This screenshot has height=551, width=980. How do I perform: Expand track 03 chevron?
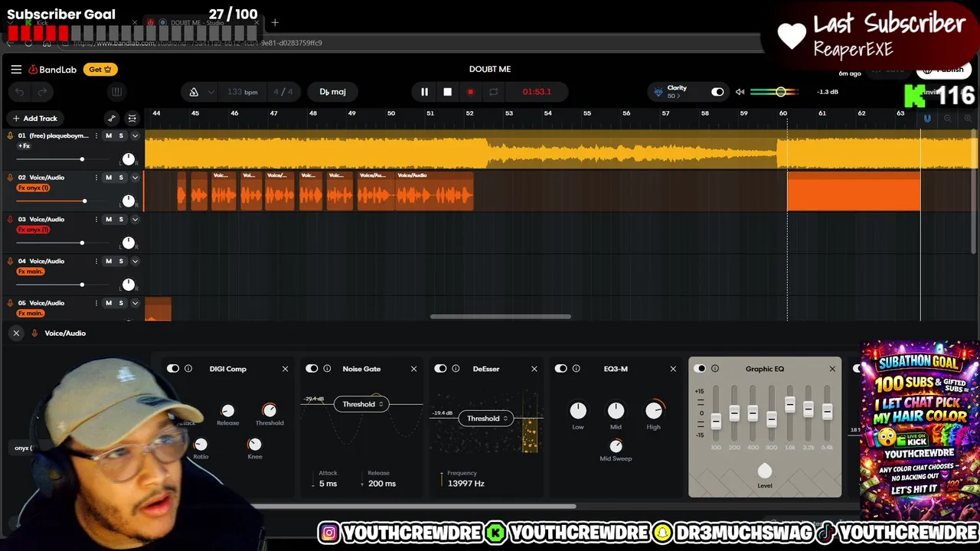[x=135, y=220]
